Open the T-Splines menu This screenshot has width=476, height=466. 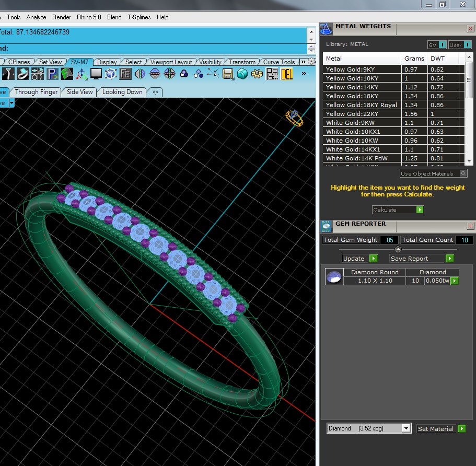(x=139, y=17)
